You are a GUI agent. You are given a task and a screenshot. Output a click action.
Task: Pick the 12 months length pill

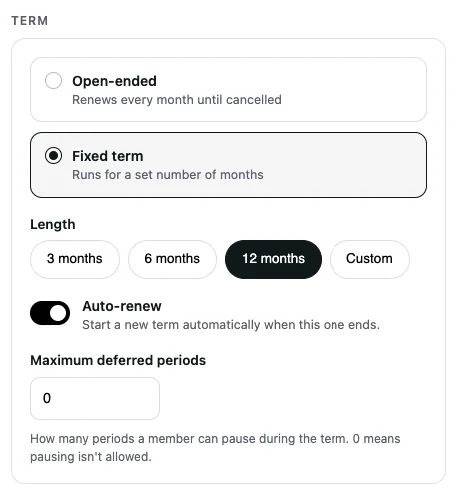click(273, 259)
